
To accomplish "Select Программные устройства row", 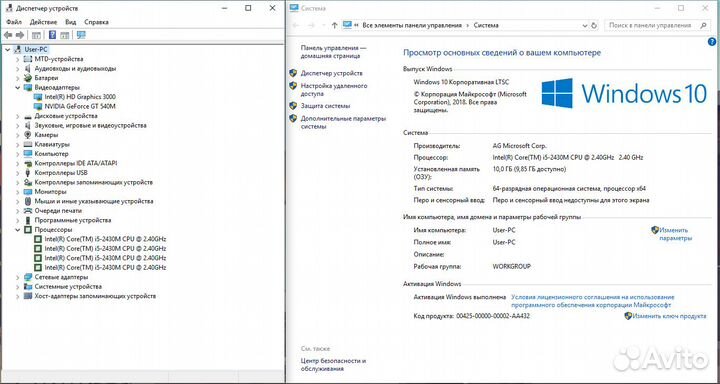I will [x=73, y=220].
